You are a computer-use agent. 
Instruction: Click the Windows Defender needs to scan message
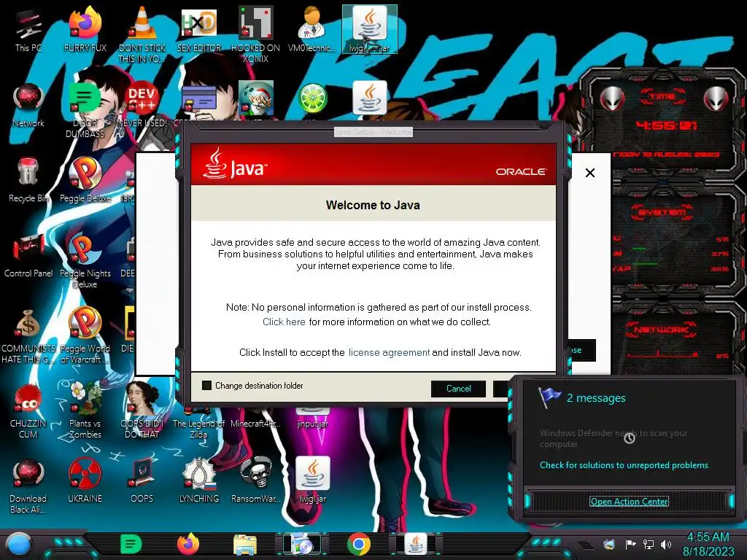coord(614,438)
